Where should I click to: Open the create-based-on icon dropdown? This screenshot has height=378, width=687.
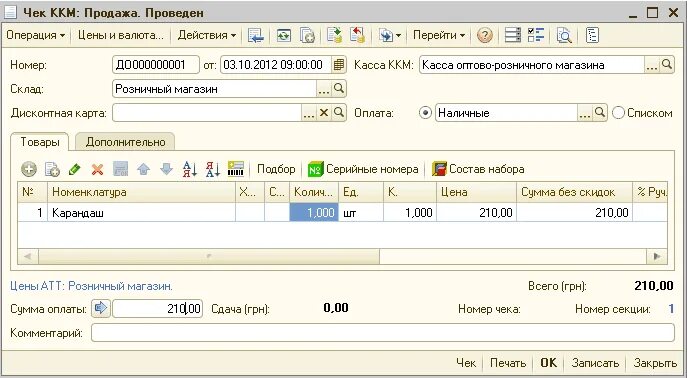tap(390, 35)
